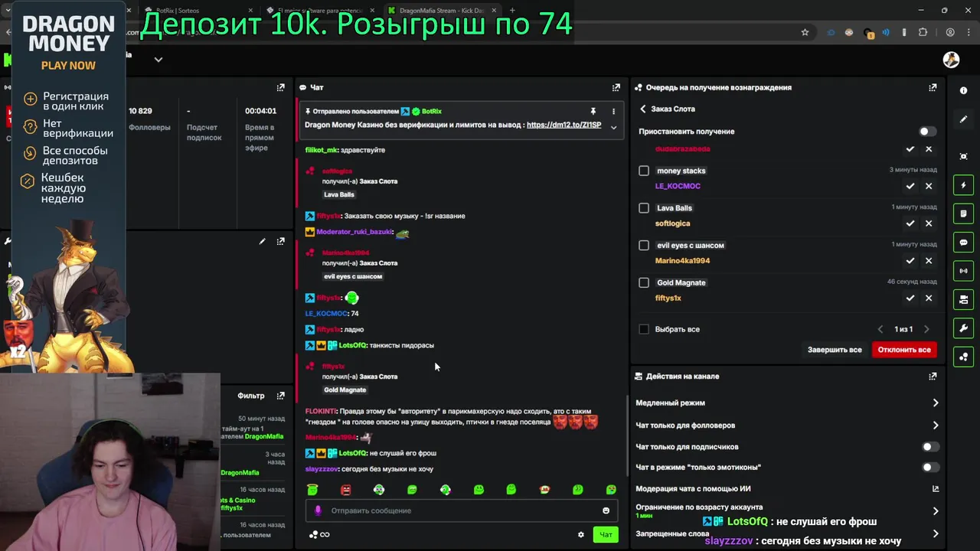980x551 pixels.
Task: Pop out the Chat panel
Action: click(x=616, y=87)
